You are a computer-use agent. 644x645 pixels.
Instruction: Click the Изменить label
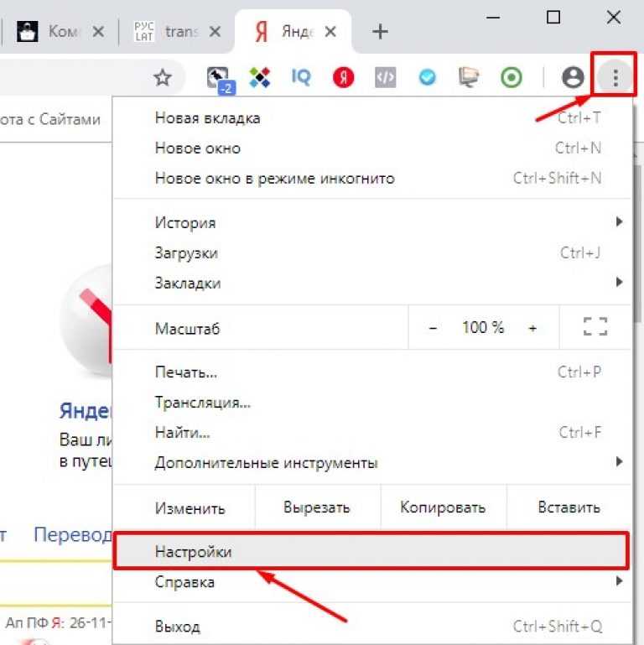190,508
